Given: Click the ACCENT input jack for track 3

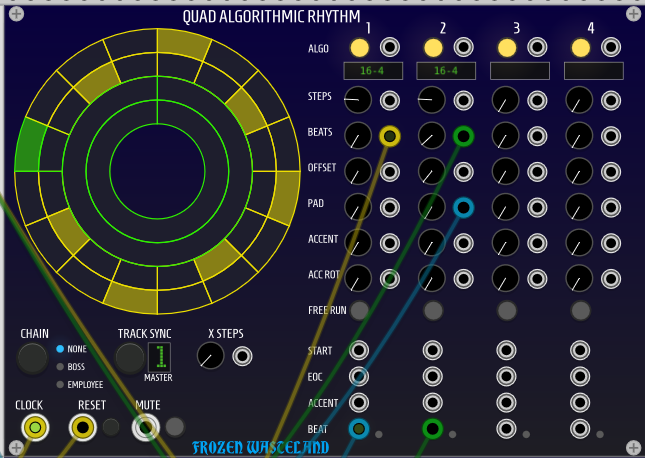Looking at the screenshot, I should (537, 243).
